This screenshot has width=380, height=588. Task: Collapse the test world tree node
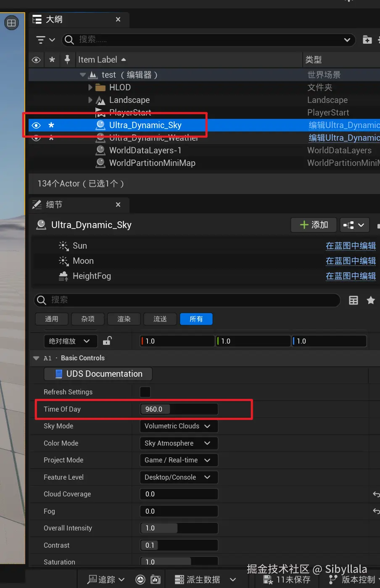pos(82,75)
